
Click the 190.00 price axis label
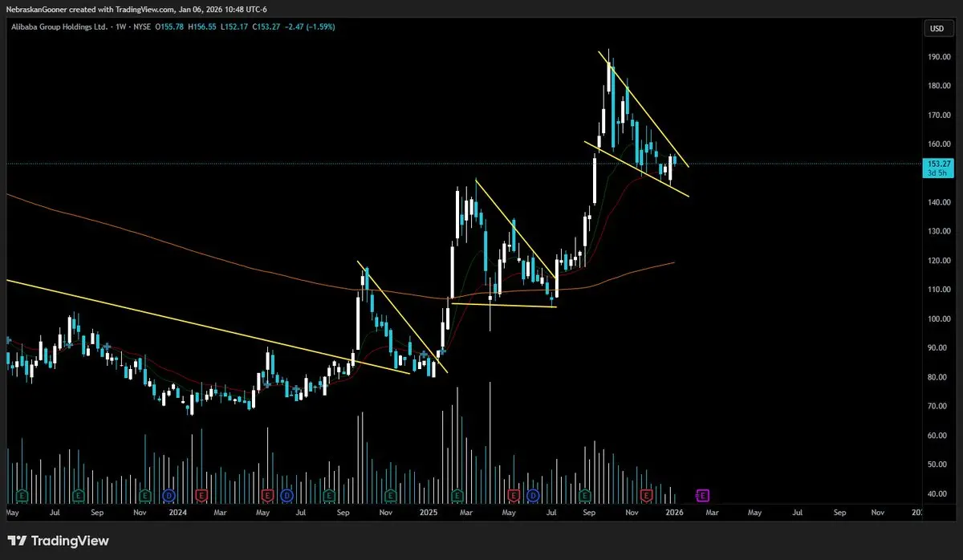click(940, 57)
